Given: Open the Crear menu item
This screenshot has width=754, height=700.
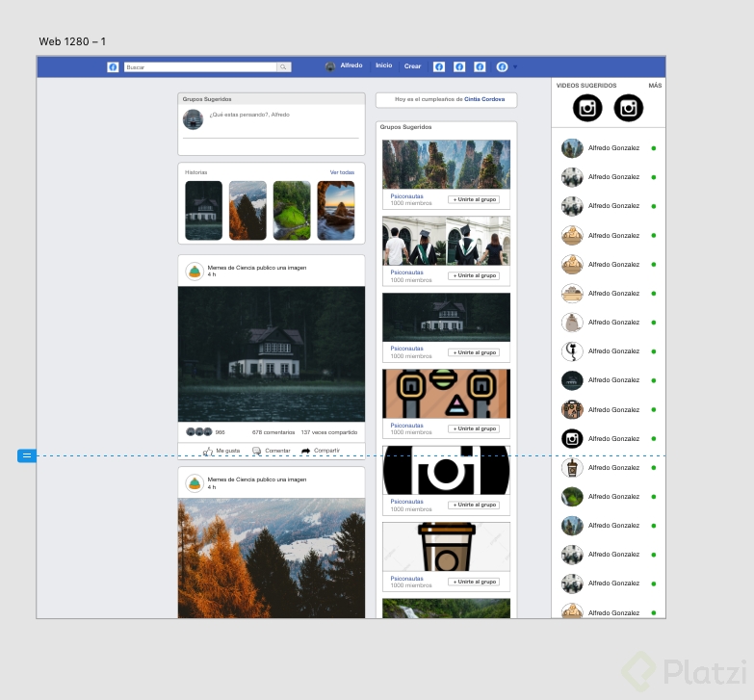Looking at the screenshot, I should [412, 66].
